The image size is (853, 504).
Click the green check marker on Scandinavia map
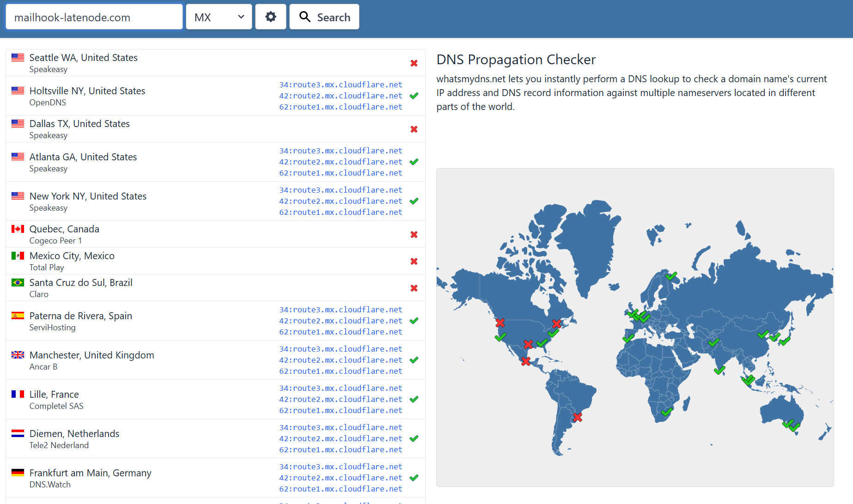click(x=671, y=276)
